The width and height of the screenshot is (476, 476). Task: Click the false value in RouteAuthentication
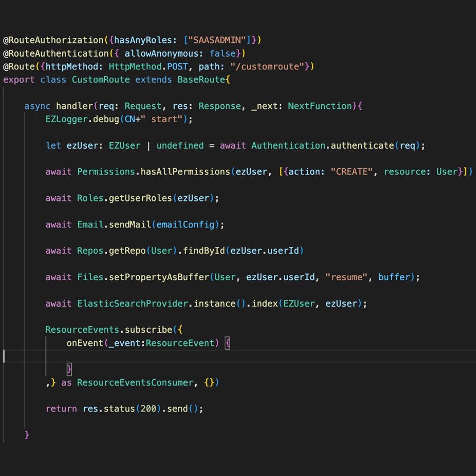coord(223,53)
